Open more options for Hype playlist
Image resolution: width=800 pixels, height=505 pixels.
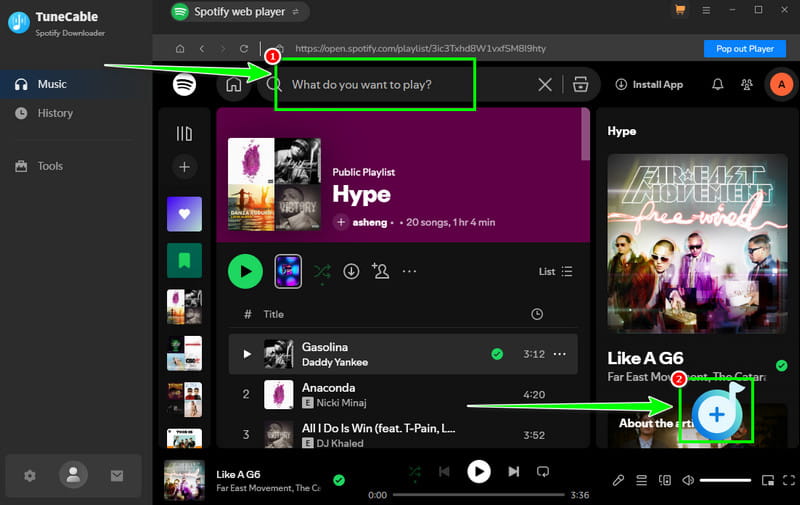pyautogui.click(x=409, y=271)
